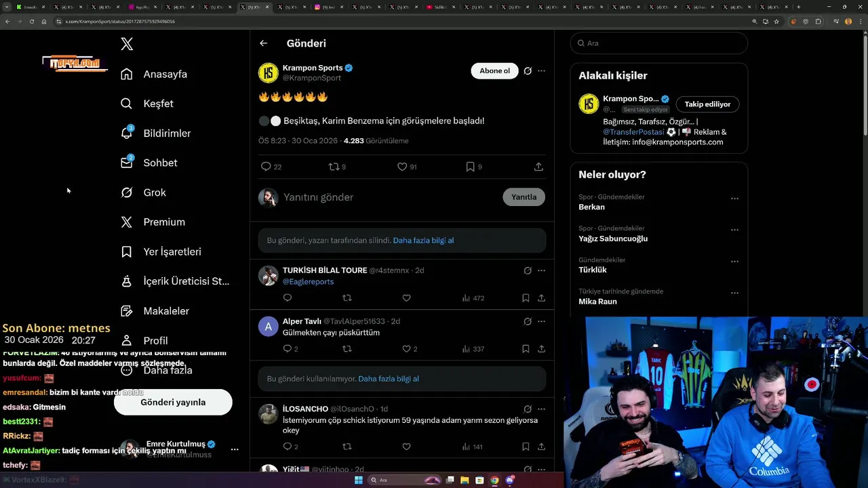Open second Daha fazla bilgi al link
Viewport: 868px width, 488px height.
coord(389,379)
